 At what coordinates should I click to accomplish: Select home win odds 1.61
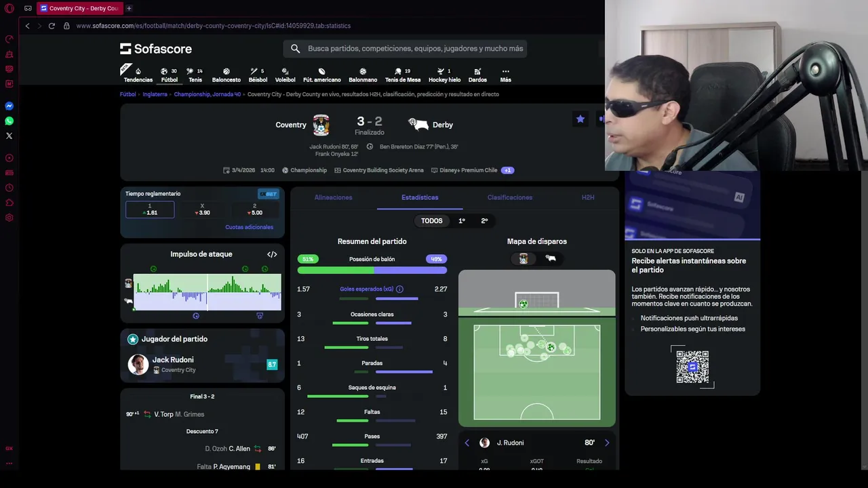tap(150, 209)
